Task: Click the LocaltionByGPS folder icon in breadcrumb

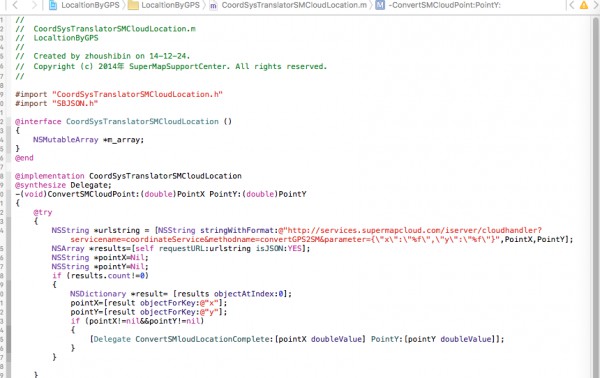Action: pos(133,5)
